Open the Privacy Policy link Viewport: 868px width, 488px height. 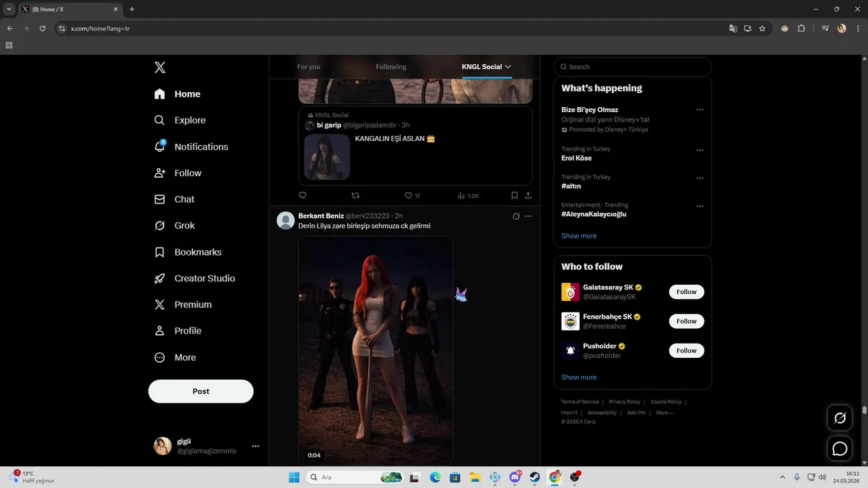pos(625,402)
